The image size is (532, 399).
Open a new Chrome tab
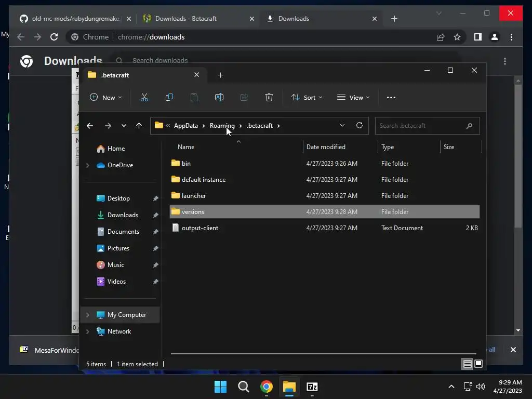[394, 19]
